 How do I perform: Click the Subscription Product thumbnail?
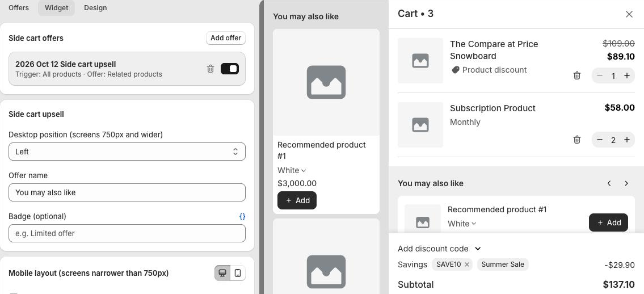(x=420, y=125)
